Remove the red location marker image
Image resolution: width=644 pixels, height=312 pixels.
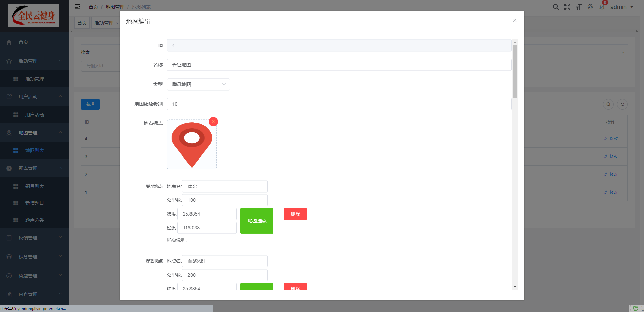pos(213,122)
